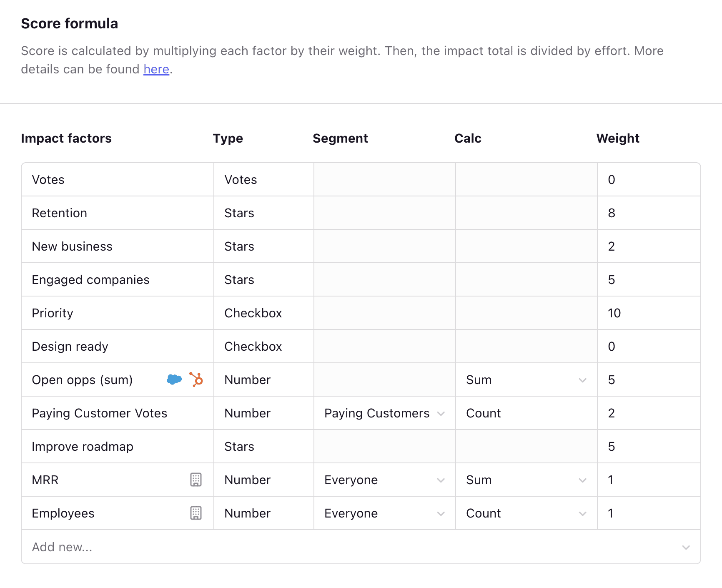
Task: Click the New business factor name
Action: tap(72, 246)
